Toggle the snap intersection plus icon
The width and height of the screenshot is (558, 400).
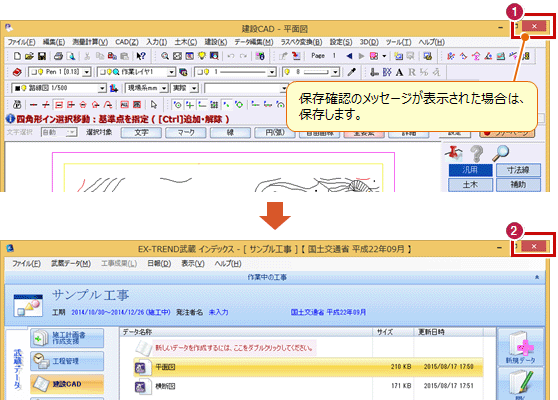[190, 105]
